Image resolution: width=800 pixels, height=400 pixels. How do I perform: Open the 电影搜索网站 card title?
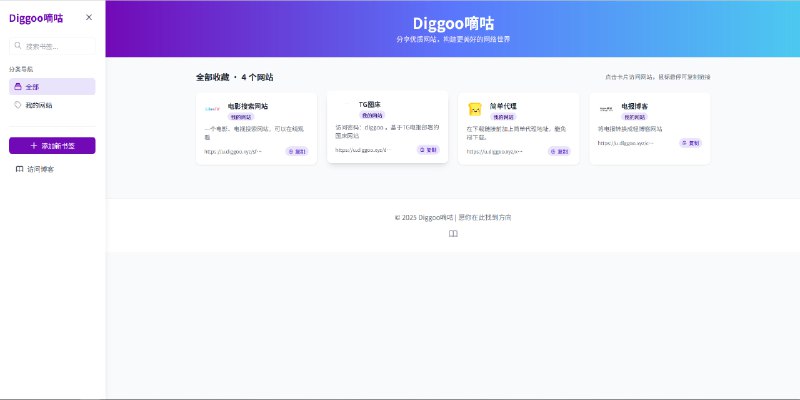(x=247, y=106)
